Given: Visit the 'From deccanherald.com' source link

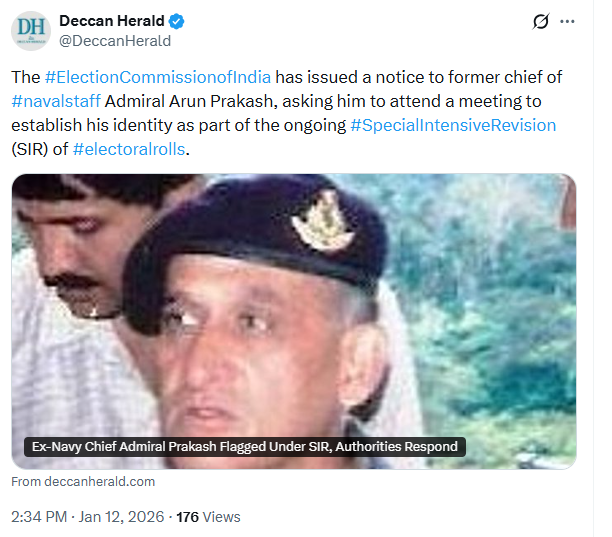Looking at the screenshot, I should click(83, 481).
